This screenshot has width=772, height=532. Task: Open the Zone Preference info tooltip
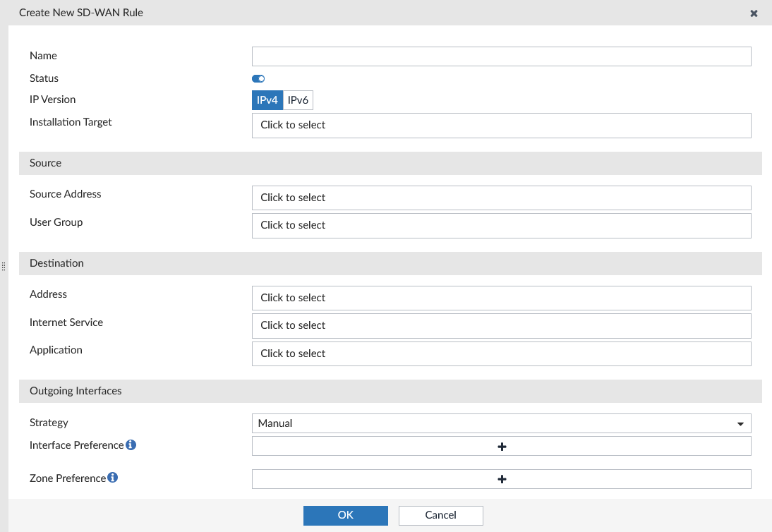113,478
